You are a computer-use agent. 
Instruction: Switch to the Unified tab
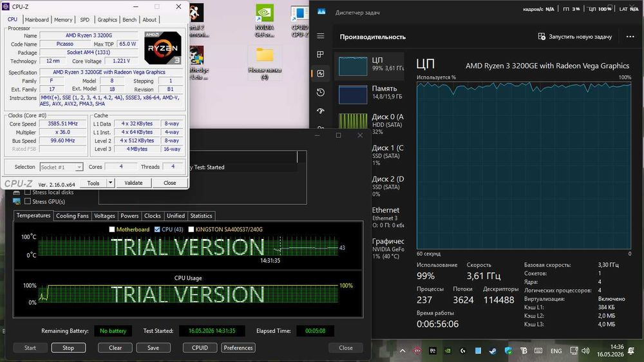click(x=176, y=216)
